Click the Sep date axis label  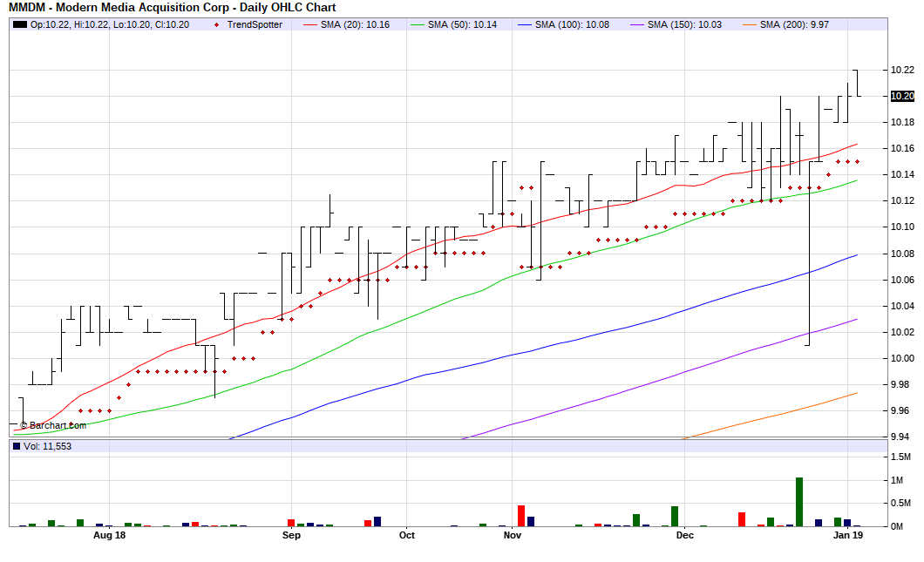click(x=291, y=536)
